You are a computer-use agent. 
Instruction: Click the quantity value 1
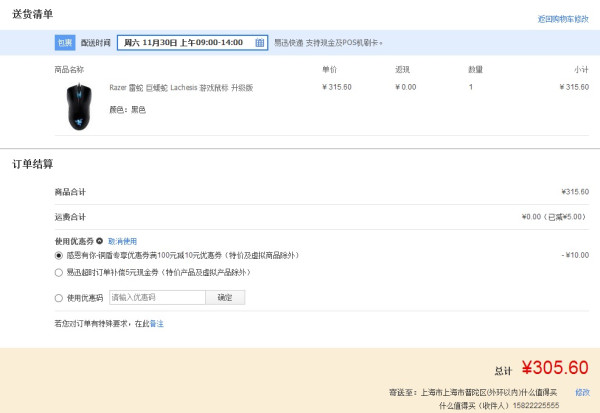(471, 87)
